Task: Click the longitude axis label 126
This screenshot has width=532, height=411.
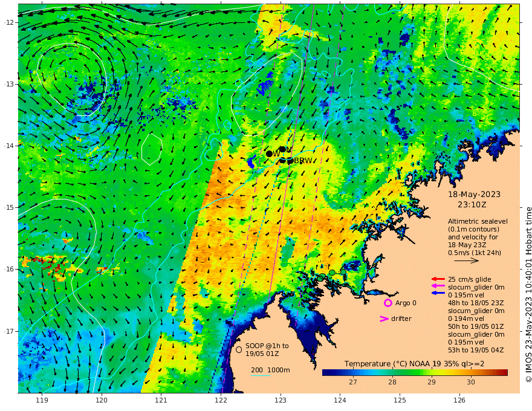Action: pyautogui.click(x=459, y=400)
